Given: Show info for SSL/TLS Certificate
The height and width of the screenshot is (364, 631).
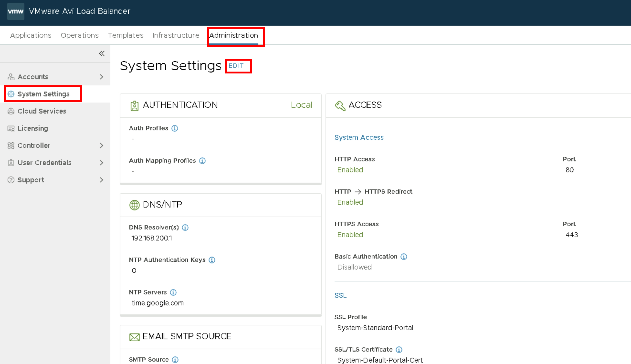Looking at the screenshot, I should tap(399, 349).
